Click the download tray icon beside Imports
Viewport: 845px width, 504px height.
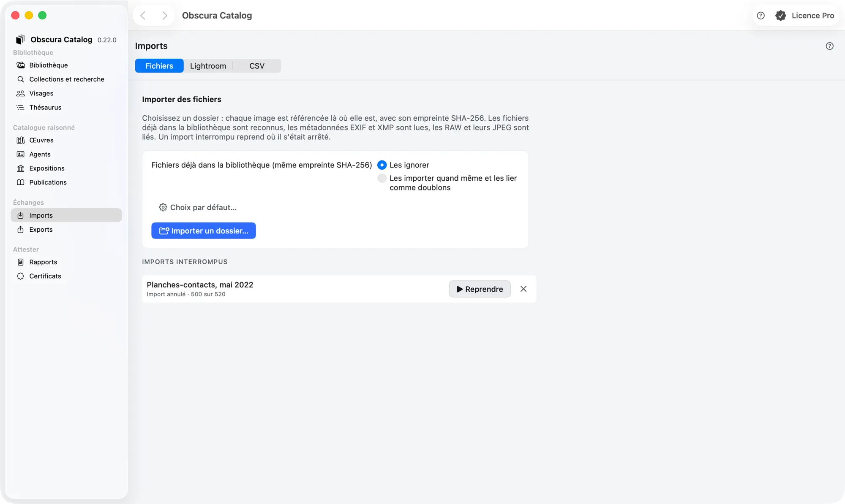click(20, 215)
